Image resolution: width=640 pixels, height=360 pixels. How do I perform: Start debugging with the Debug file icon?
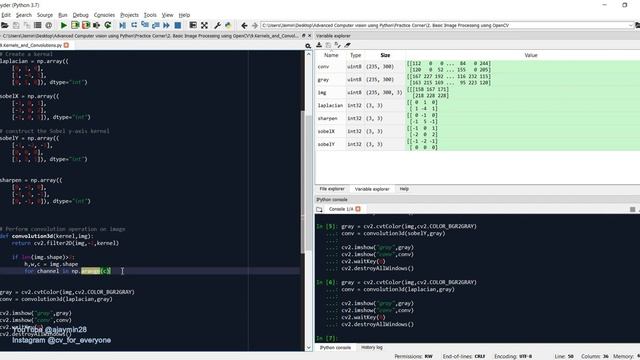[122, 25]
